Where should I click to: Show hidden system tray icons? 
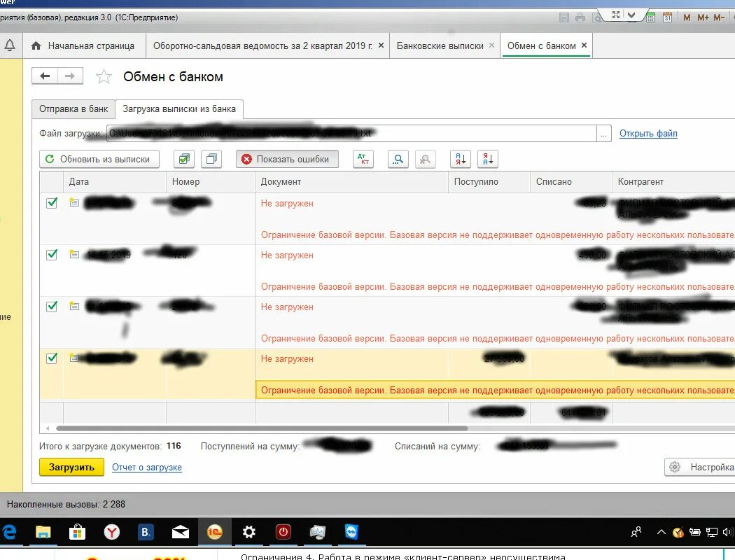point(661,532)
